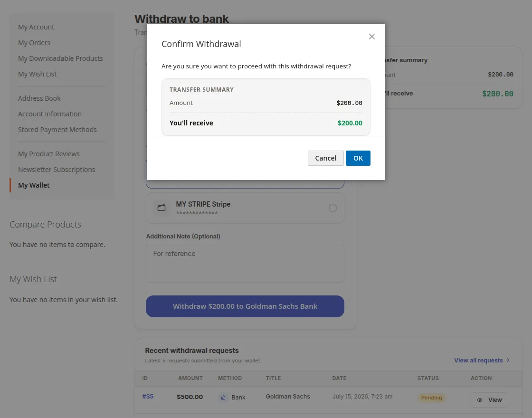The height and width of the screenshot is (418, 532).
Task: Open My Wish List sidebar link
Action: (38, 74)
